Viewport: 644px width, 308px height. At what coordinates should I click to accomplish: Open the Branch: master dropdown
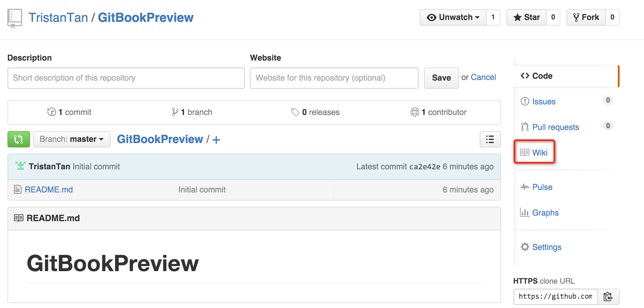click(x=72, y=139)
